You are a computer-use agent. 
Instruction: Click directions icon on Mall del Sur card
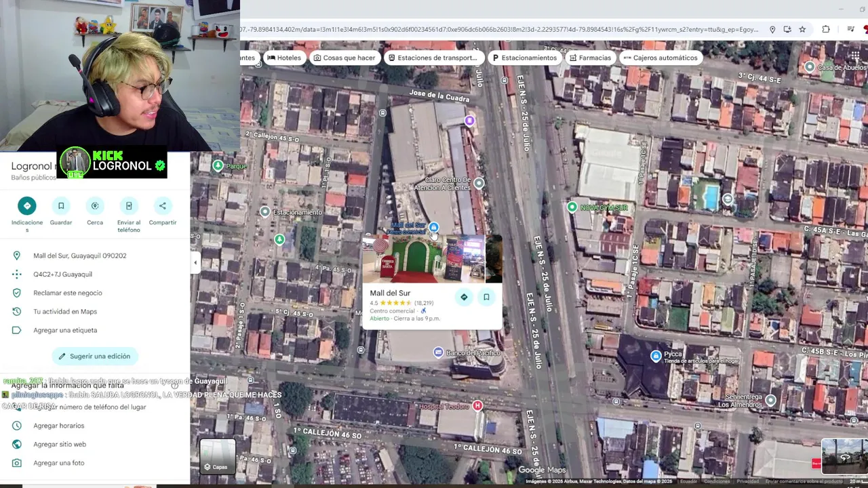[464, 297]
